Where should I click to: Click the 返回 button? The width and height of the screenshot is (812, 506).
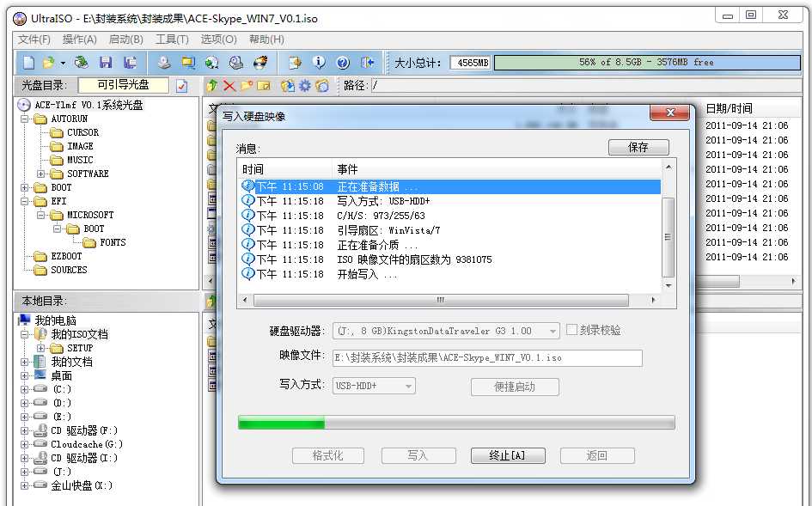(x=597, y=456)
